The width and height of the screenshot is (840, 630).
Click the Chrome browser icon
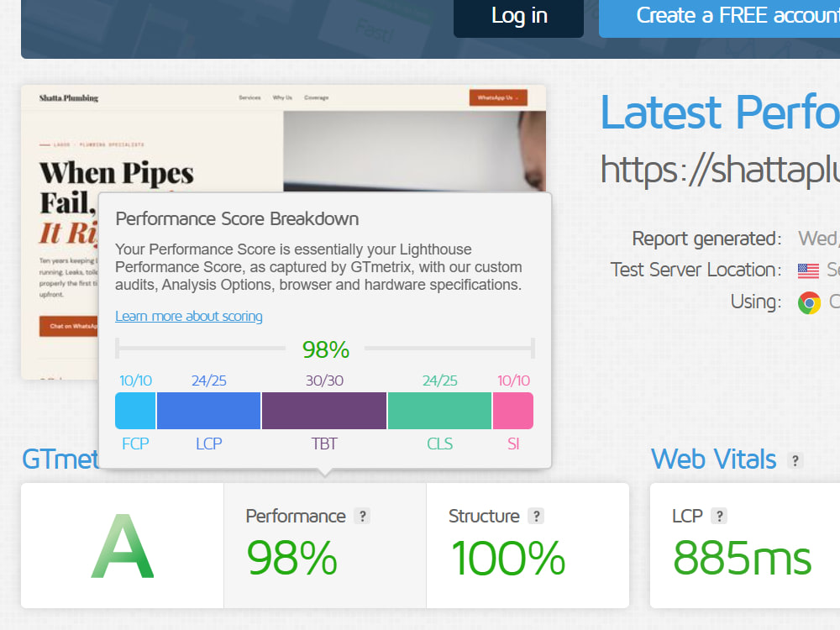[809, 302]
